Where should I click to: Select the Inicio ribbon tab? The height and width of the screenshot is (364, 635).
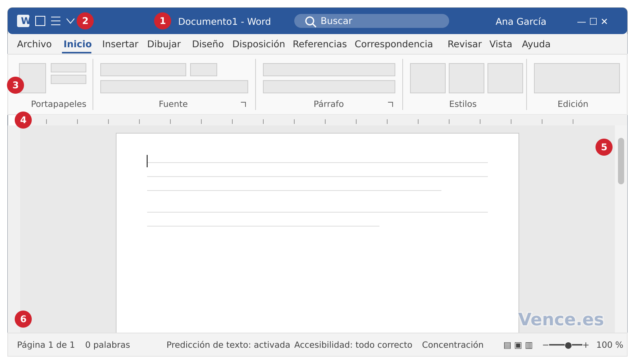(77, 44)
